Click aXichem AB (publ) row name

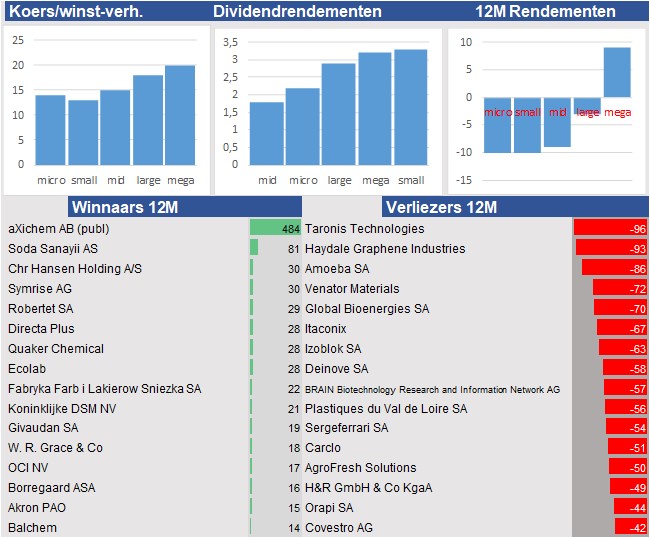58,229
